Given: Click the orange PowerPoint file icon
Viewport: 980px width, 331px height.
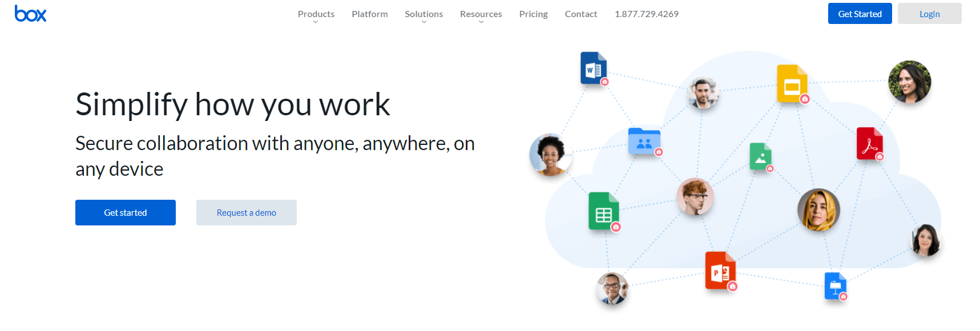Looking at the screenshot, I should 720,271.
